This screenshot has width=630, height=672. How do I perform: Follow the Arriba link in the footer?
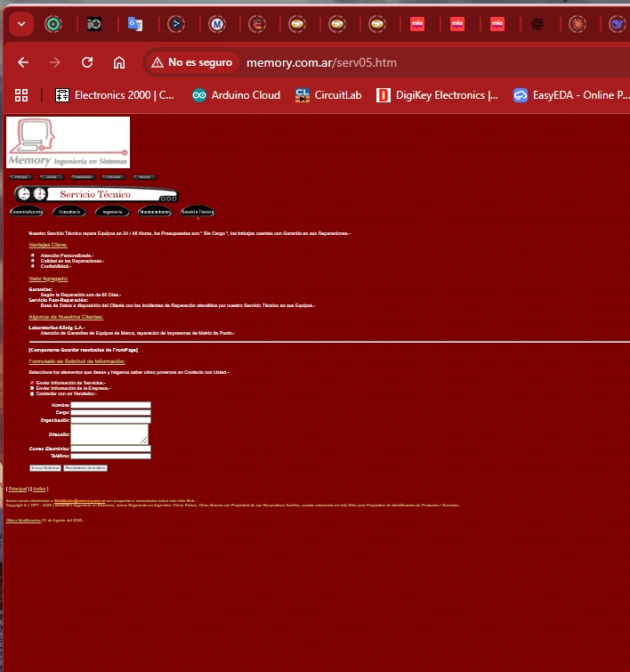[x=39, y=489]
